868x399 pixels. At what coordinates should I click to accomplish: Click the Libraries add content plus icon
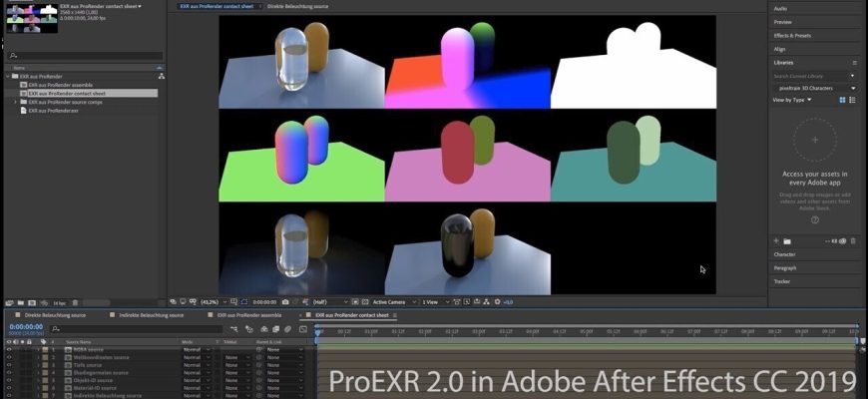point(776,240)
